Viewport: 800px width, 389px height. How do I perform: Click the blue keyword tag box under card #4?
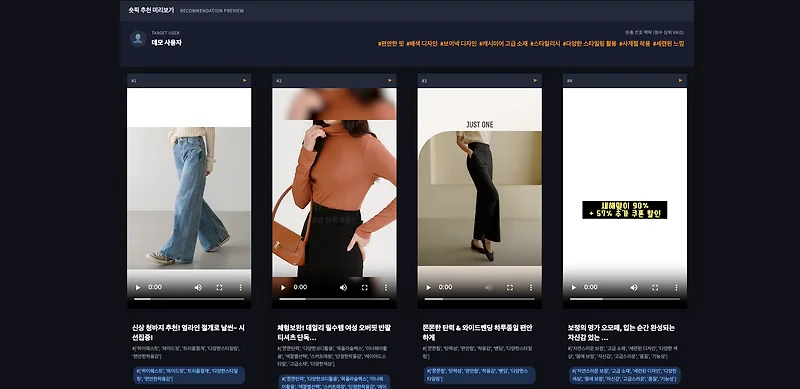pyautogui.click(x=625, y=375)
